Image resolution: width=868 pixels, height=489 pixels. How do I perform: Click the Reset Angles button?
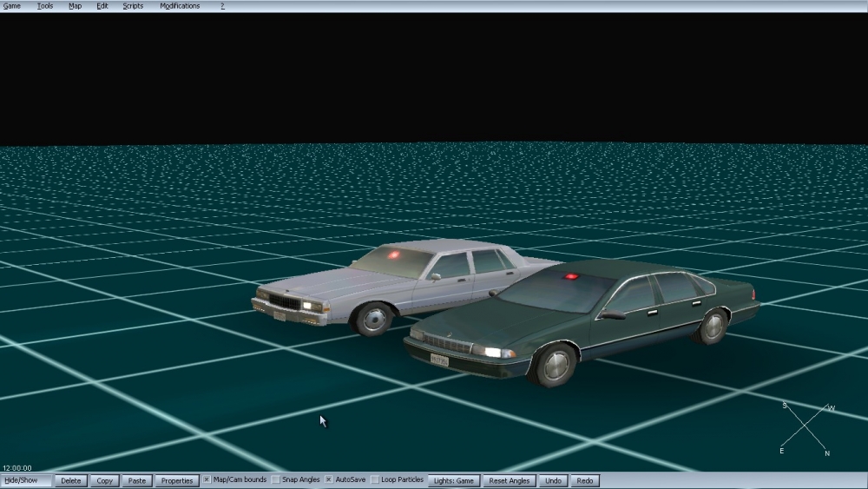[x=510, y=480]
